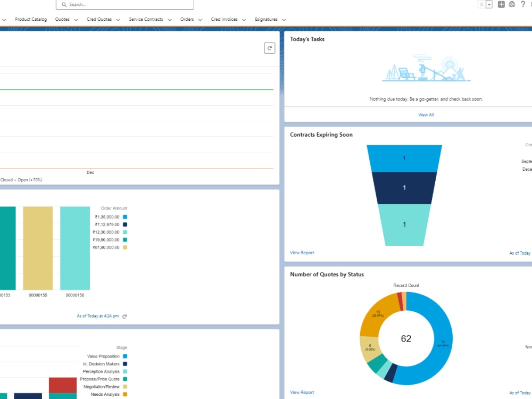Image resolution: width=532 pixels, height=399 pixels.
Task: Open the Product Catalog tab
Action: 31,19
